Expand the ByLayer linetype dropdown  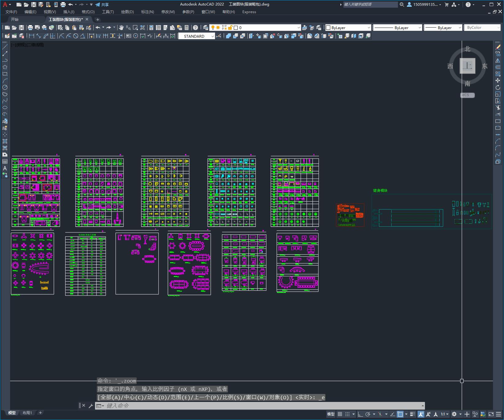click(398, 28)
